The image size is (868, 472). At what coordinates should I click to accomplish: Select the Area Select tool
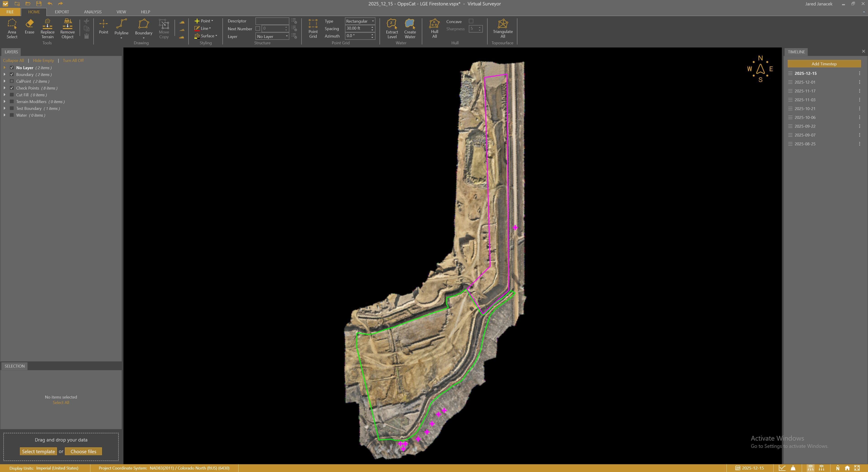click(x=12, y=29)
